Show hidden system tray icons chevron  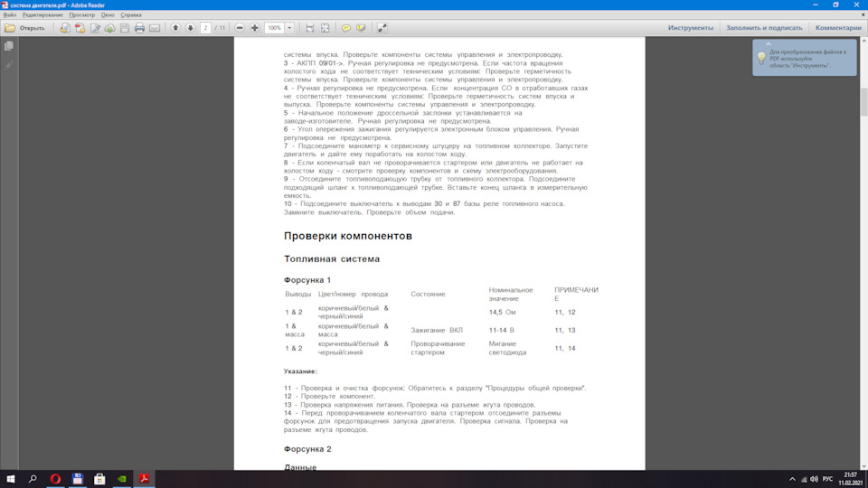tap(792, 479)
